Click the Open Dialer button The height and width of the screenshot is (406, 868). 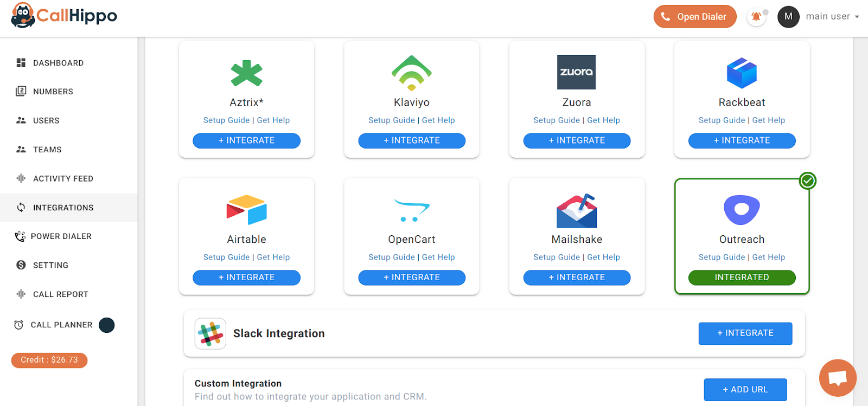[x=695, y=17]
